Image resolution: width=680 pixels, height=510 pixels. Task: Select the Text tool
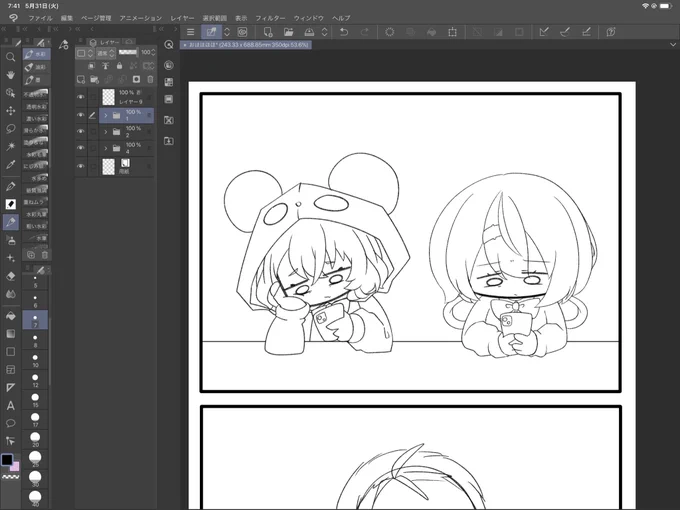[10, 405]
